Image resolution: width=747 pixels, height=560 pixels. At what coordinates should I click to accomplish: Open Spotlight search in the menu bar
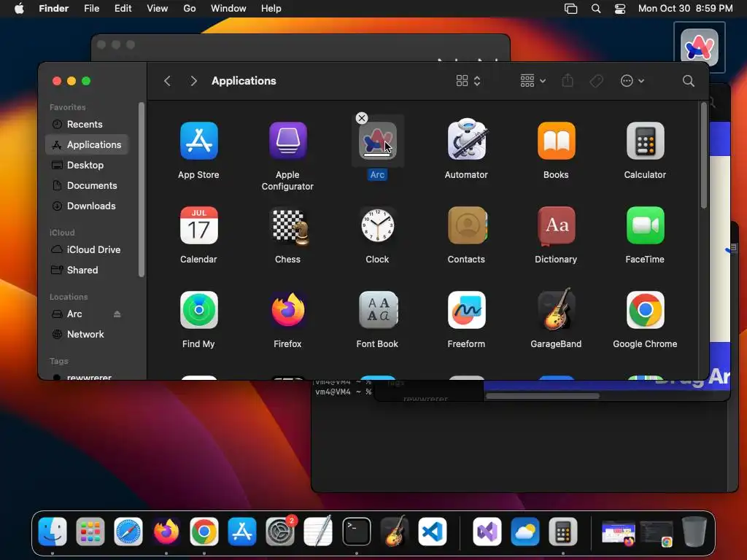coord(595,9)
